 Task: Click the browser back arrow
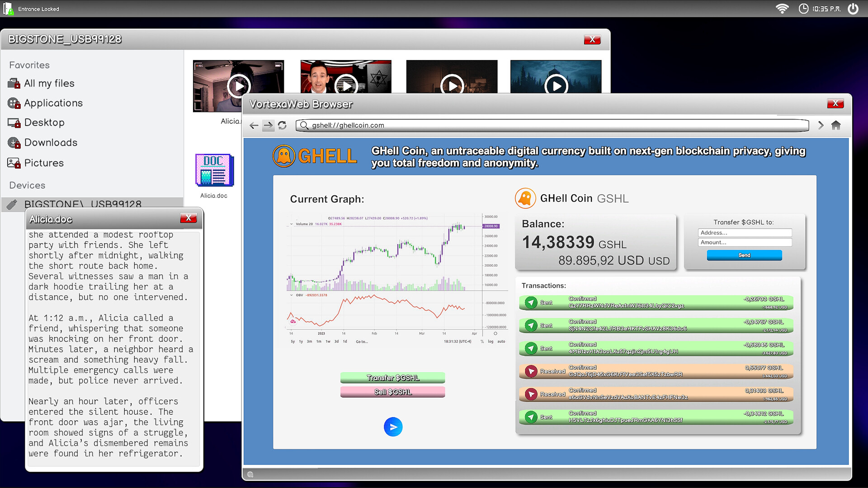coord(254,126)
